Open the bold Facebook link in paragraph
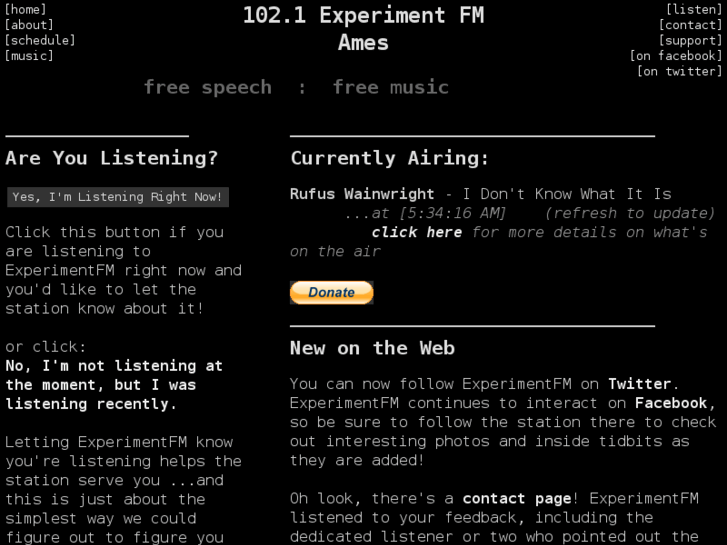The width and height of the screenshot is (727, 545). (x=671, y=403)
